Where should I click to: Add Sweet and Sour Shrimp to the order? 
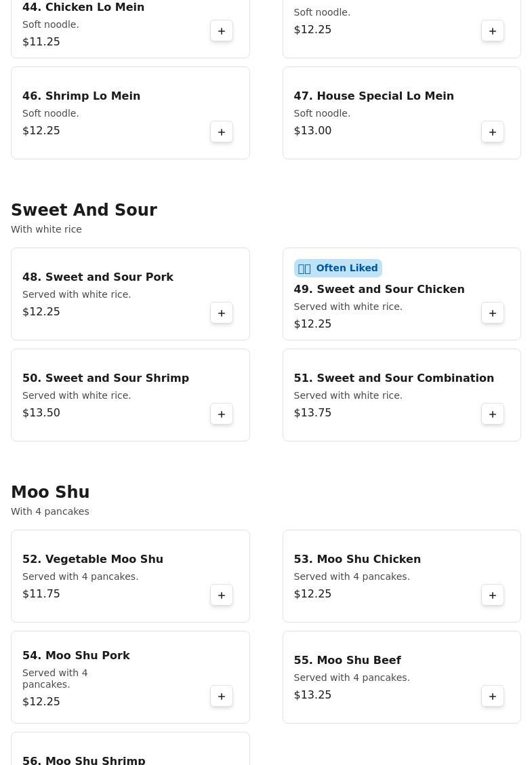pyautogui.click(x=222, y=414)
